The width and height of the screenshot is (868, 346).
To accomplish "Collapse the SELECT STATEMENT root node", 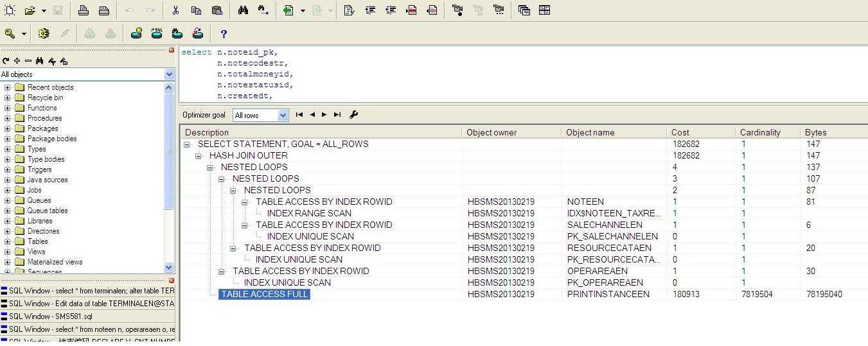I will tap(187, 144).
